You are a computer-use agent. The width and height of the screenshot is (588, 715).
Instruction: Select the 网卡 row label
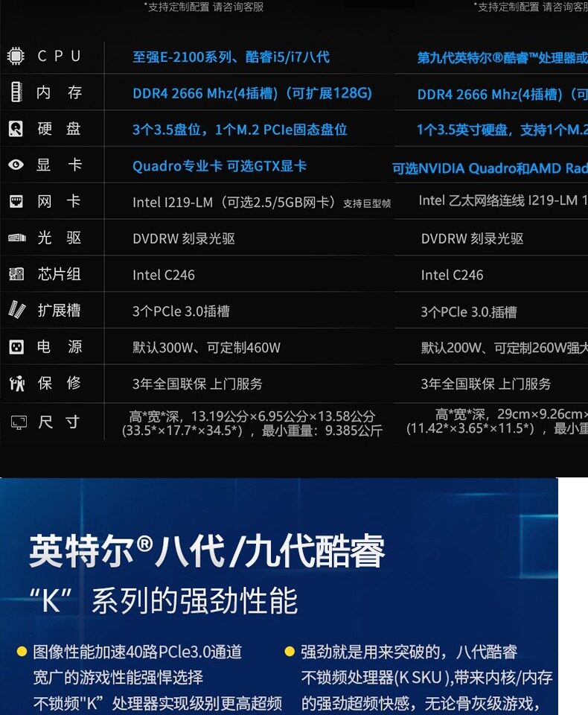click(x=60, y=201)
